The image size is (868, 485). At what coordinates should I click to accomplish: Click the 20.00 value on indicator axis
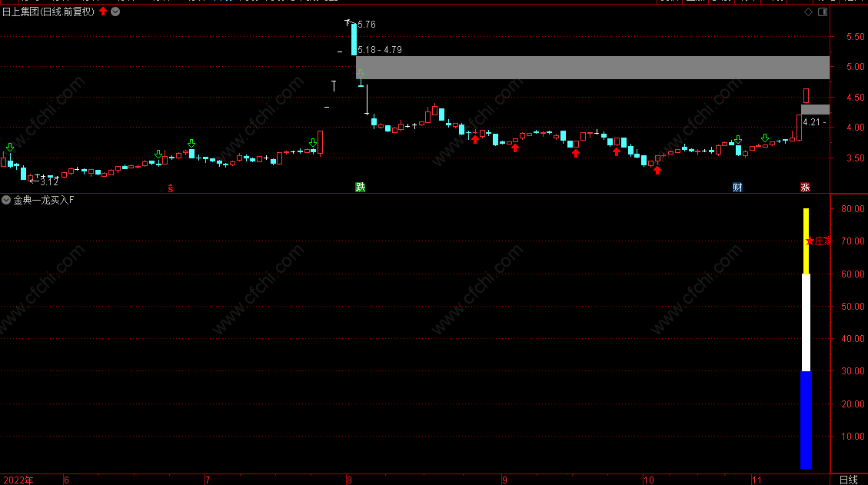(853, 404)
